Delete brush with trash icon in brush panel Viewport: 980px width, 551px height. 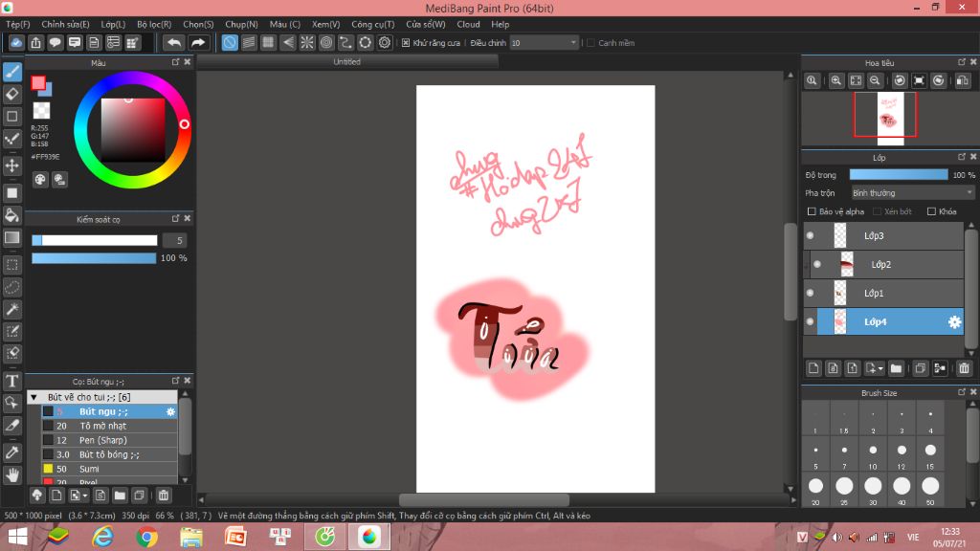pyautogui.click(x=163, y=496)
